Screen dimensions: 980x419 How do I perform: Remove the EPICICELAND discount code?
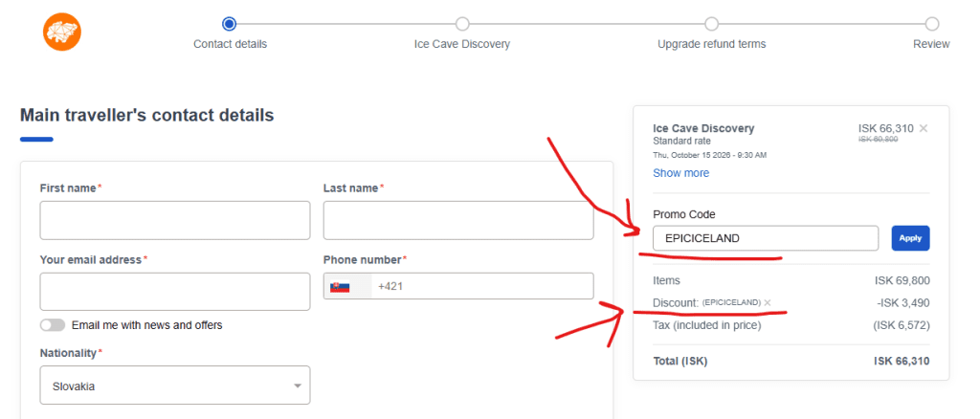pyautogui.click(x=768, y=302)
